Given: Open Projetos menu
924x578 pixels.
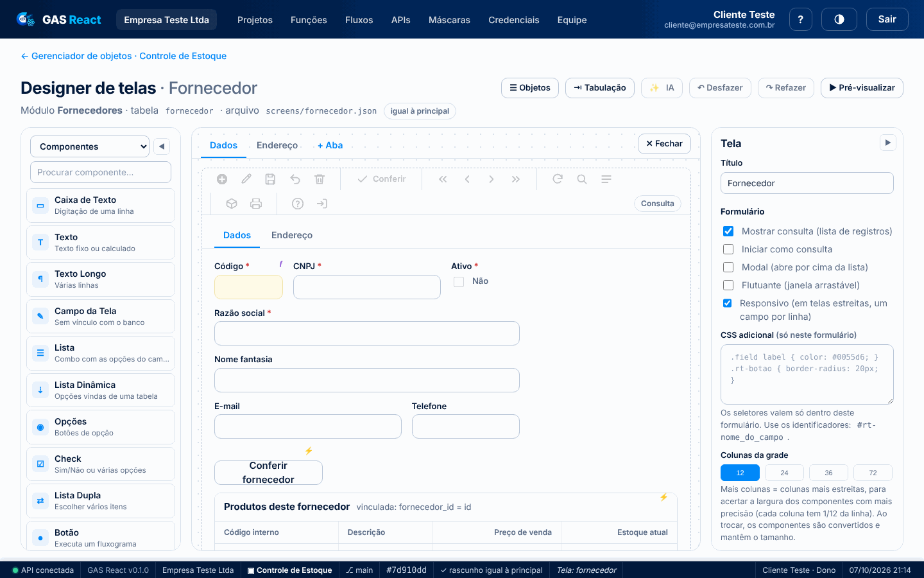Looking at the screenshot, I should click(x=255, y=20).
